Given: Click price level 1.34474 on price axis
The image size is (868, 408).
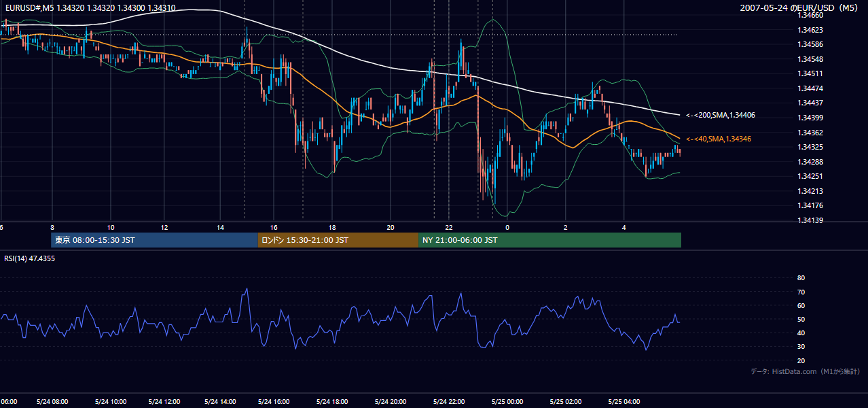Looking at the screenshot, I should click(x=811, y=88).
